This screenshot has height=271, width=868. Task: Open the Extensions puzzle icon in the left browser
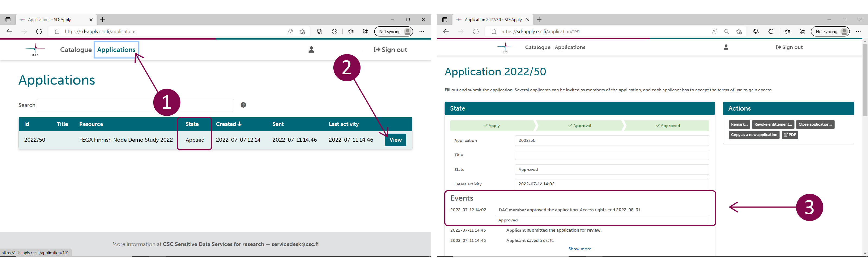tap(334, 31)
